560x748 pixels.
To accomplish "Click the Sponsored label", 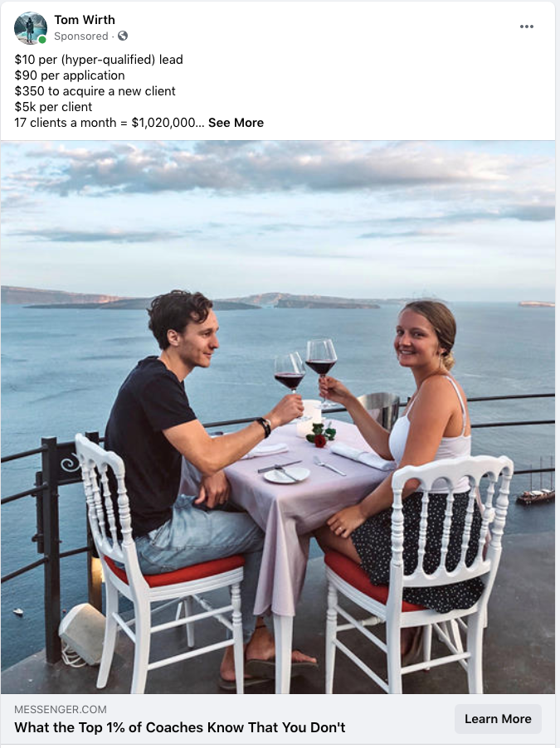I will coord(81,36).
